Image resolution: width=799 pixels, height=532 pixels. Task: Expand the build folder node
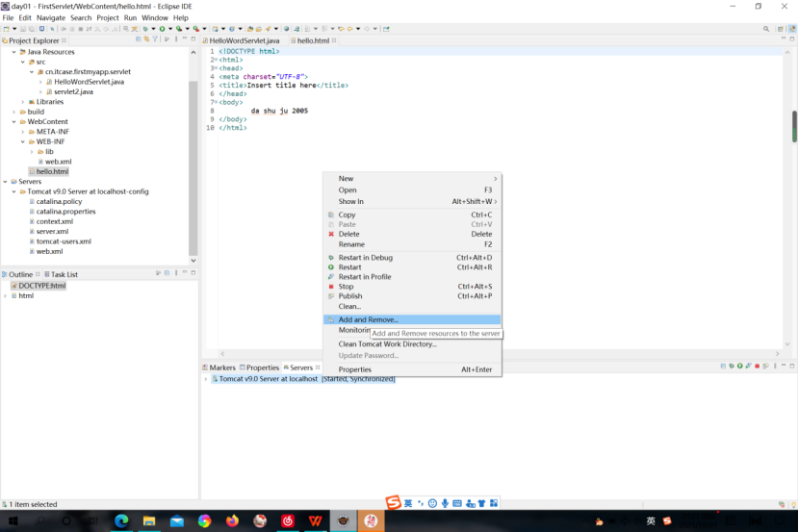click(13, 112)
